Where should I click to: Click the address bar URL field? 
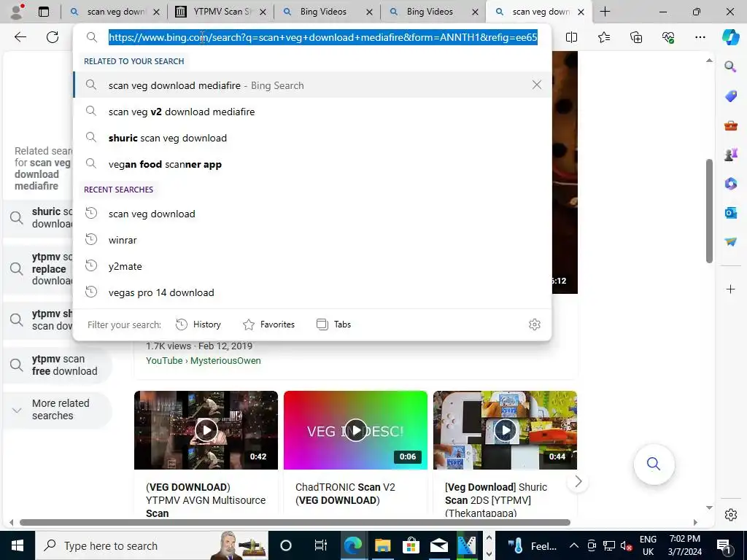click(x=323, y=37)
